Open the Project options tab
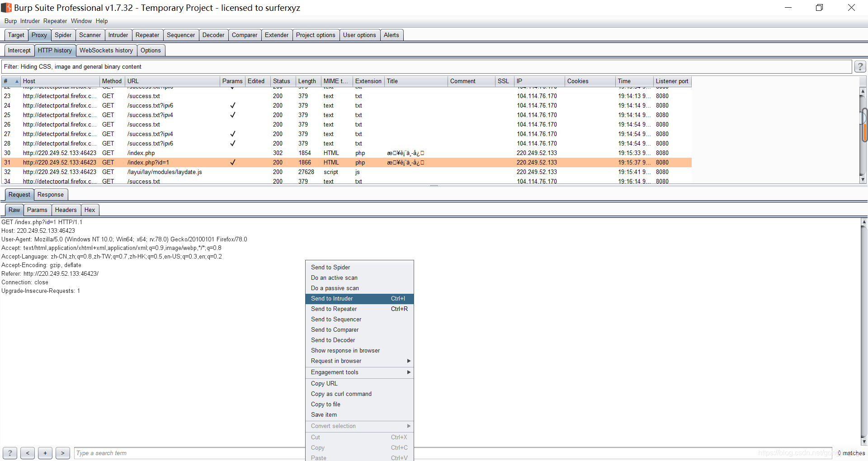 [316, 35]
